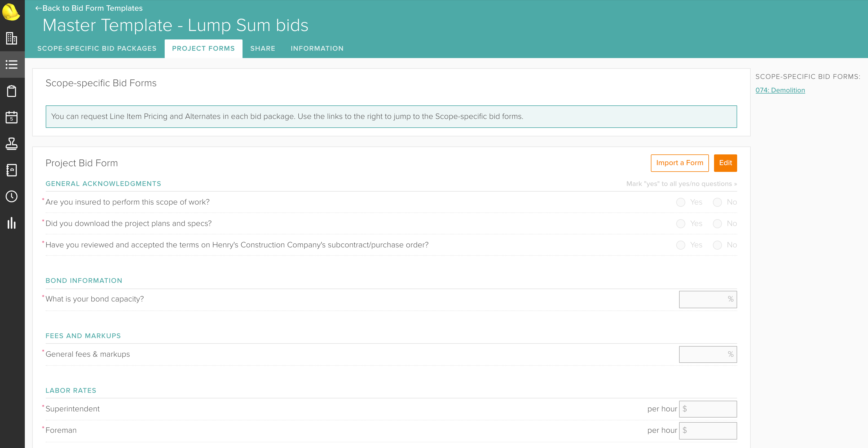Switch to the SHARE tab

click(263, 48)
